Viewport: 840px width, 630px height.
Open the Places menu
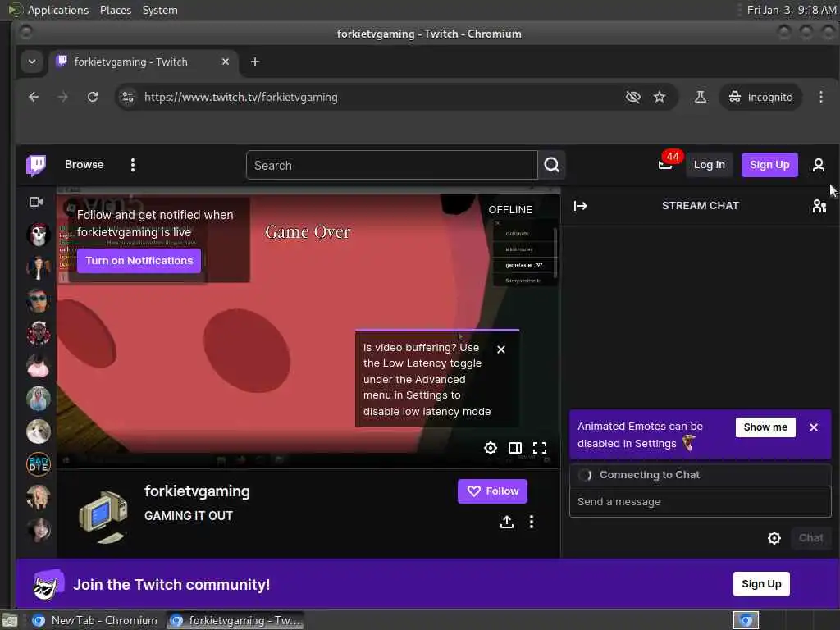[x=115, y=10]
